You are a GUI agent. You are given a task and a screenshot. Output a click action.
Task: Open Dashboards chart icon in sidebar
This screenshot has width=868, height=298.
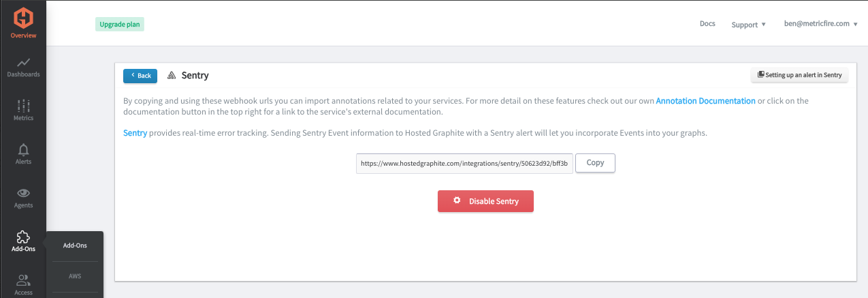23,62
